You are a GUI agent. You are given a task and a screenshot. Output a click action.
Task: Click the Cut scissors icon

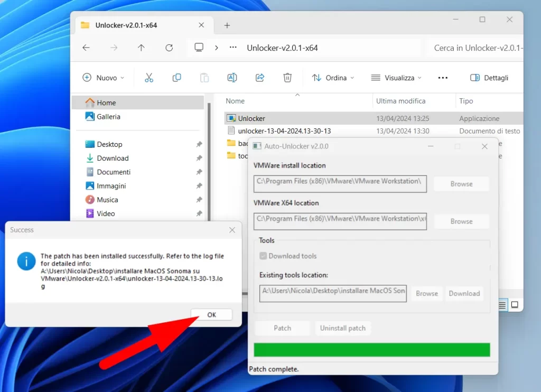click(148, 78)
